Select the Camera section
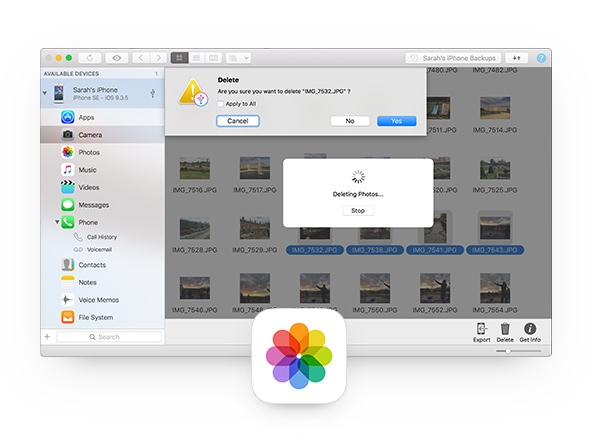 [x=103, y=135]
